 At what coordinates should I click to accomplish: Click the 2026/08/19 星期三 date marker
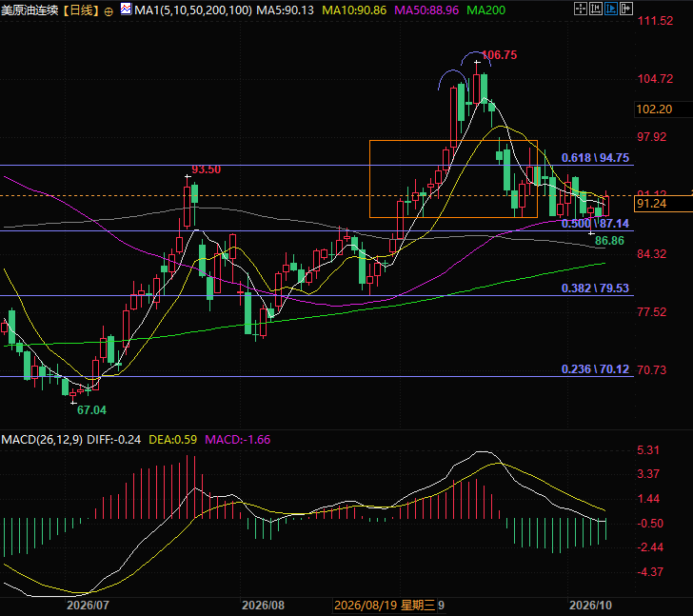coord(385,606)
